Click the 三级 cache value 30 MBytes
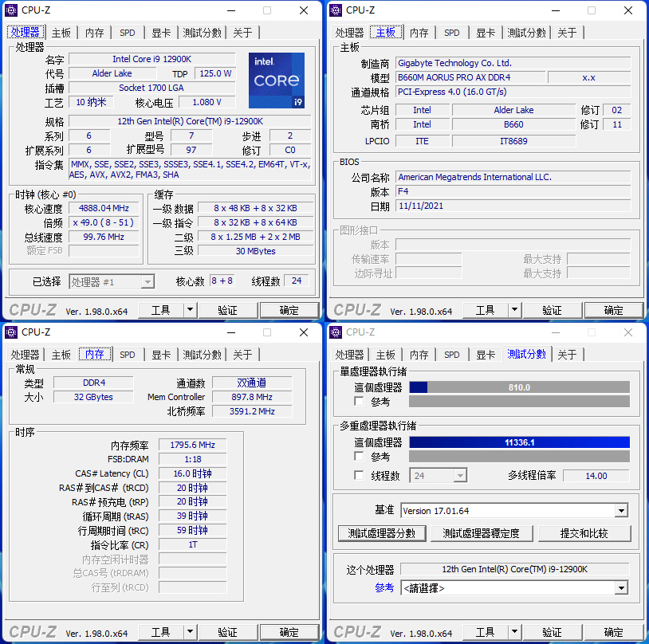The image size is (649, 644). 256,251
